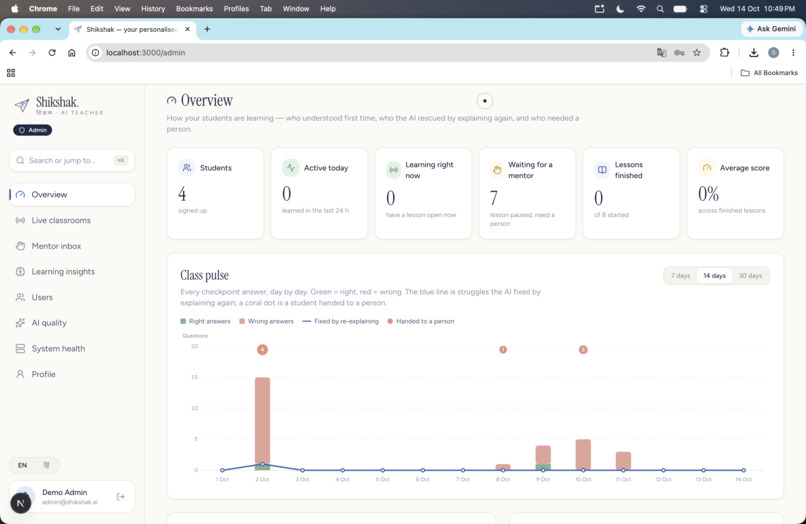Click the 2 Oct wrong answers bar

[262, 421]
